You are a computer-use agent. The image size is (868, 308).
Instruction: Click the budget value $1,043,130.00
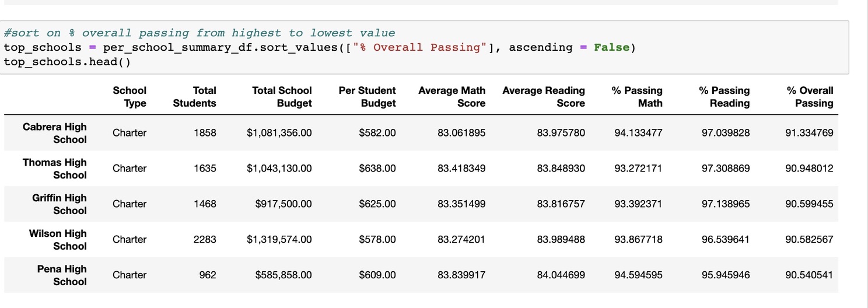coord(279,169)
